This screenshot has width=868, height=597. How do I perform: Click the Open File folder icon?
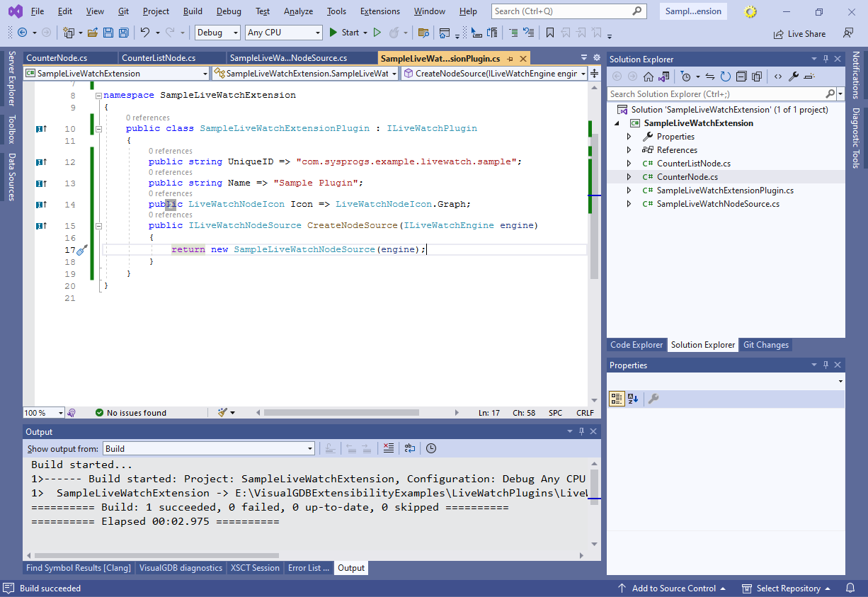pyautogui.click(x=93, y=33)
